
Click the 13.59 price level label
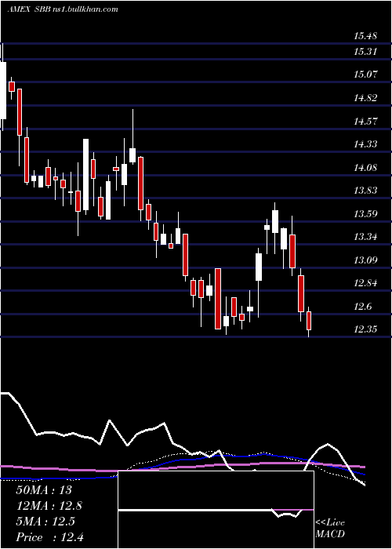point(365,213)
